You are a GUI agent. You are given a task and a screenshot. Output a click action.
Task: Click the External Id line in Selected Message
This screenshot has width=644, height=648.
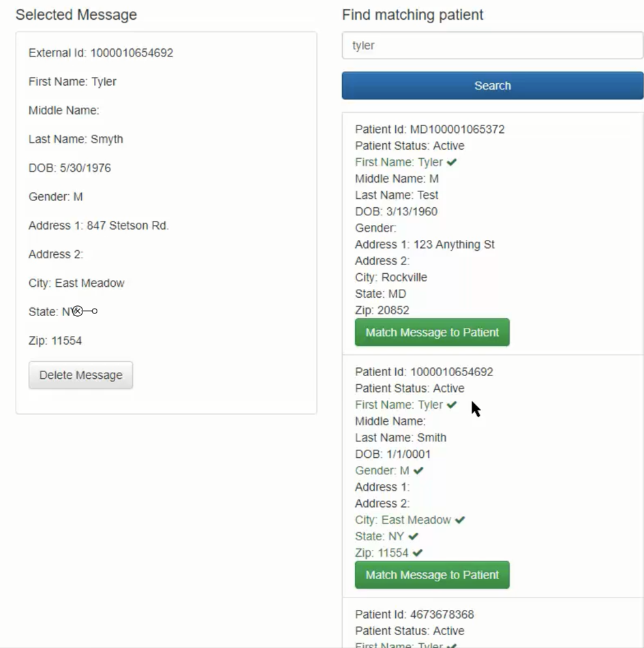click(x=101, y=52)
